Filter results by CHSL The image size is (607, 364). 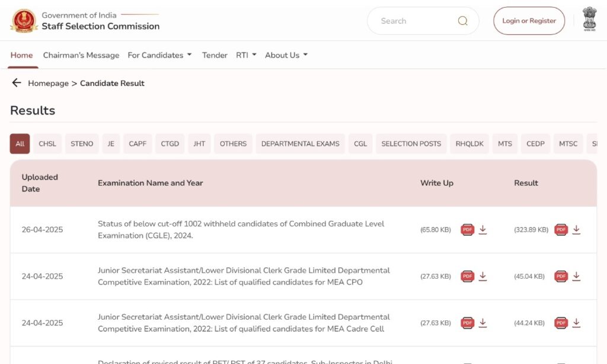point(47,143)
